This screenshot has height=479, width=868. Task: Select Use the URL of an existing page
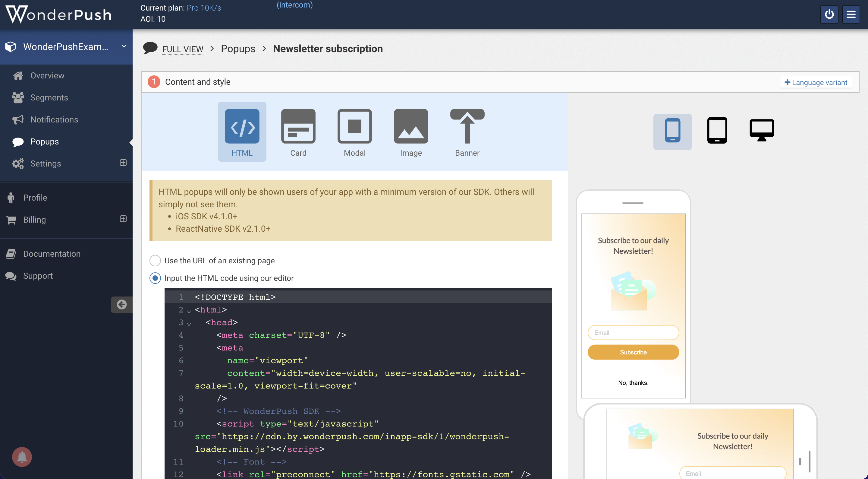pos(155,260)
